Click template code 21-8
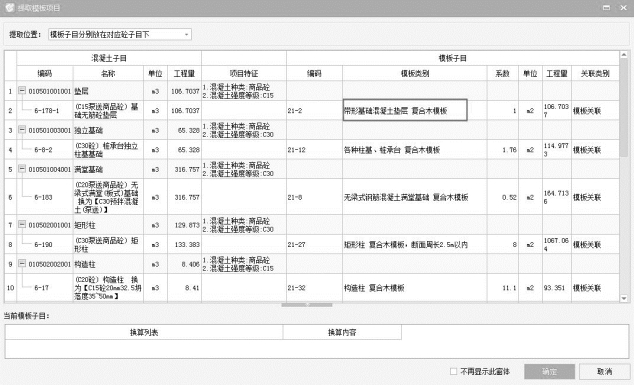The width and height of the screenshot is (634, 385). point(294,197)
